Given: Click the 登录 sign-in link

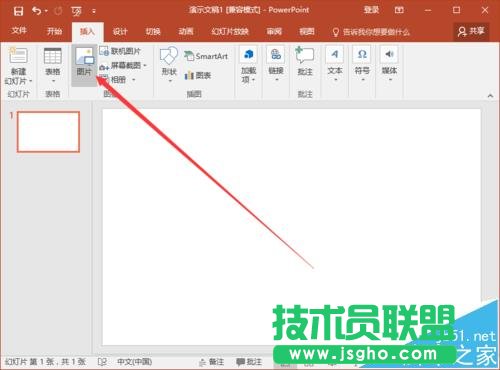Looking at the screenshot, I should (x=371, y=10).
